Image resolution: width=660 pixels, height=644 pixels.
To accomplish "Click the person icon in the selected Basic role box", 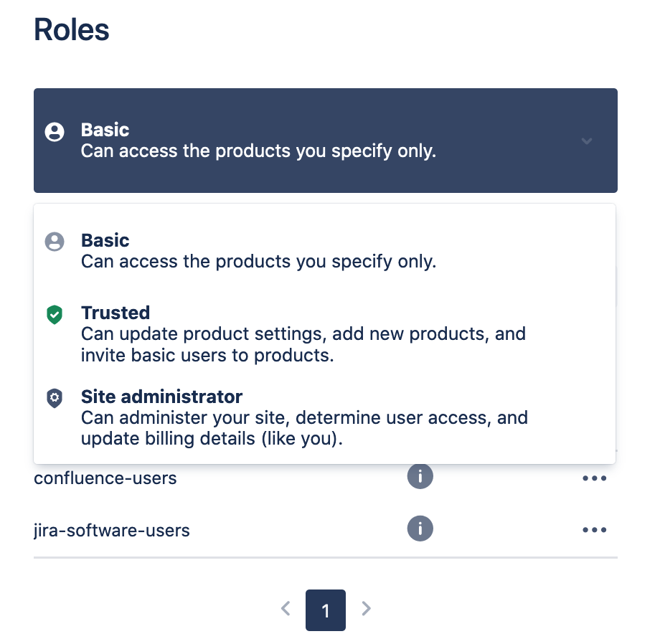I will click(x=55, y=132).
